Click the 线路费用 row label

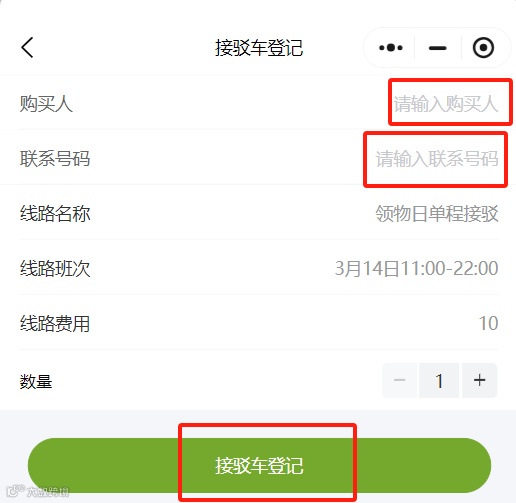[x=55, y=323]
